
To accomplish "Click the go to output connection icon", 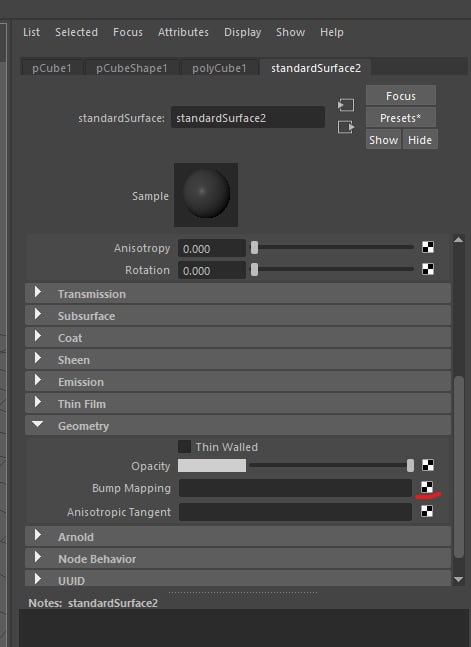I will click(346, 127).
